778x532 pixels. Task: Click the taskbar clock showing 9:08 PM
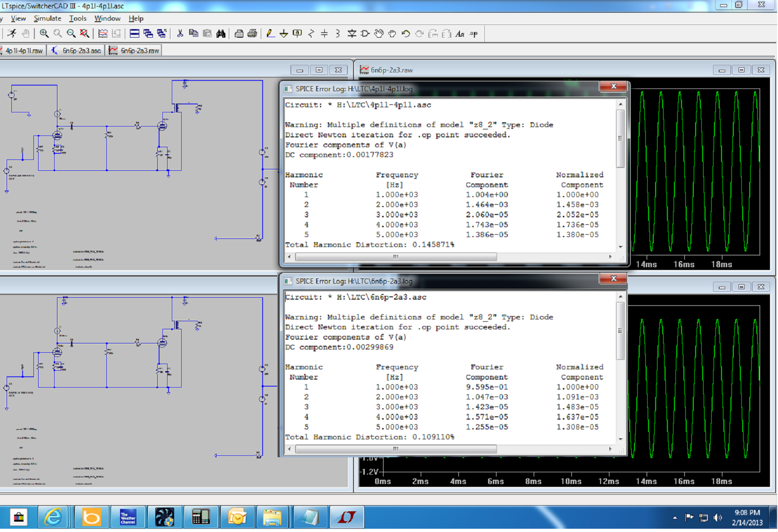pos(747,517)
